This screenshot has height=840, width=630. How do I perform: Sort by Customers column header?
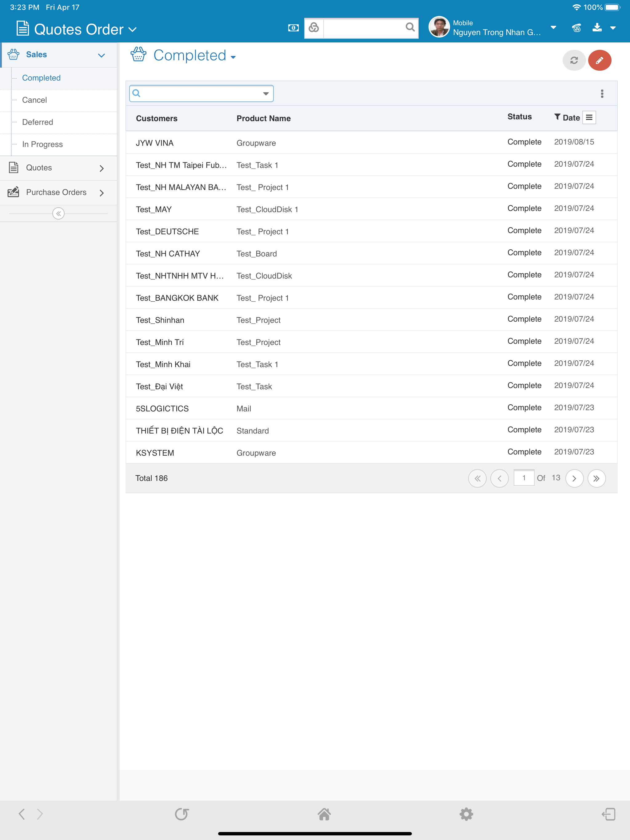coord(157,118)
